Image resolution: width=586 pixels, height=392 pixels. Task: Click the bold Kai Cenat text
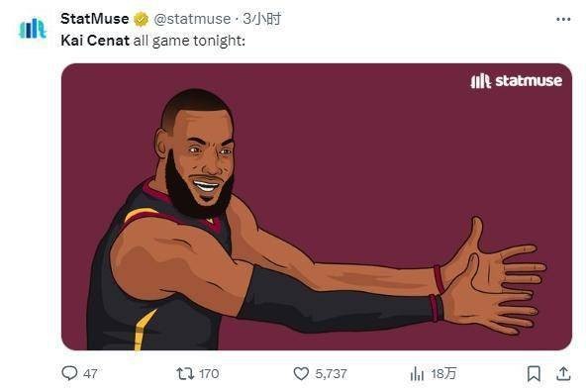click(95, 41)
